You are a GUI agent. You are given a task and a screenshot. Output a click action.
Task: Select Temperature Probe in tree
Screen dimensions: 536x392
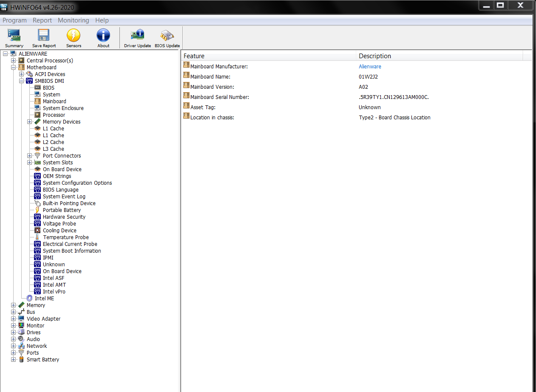coord(65,237)
